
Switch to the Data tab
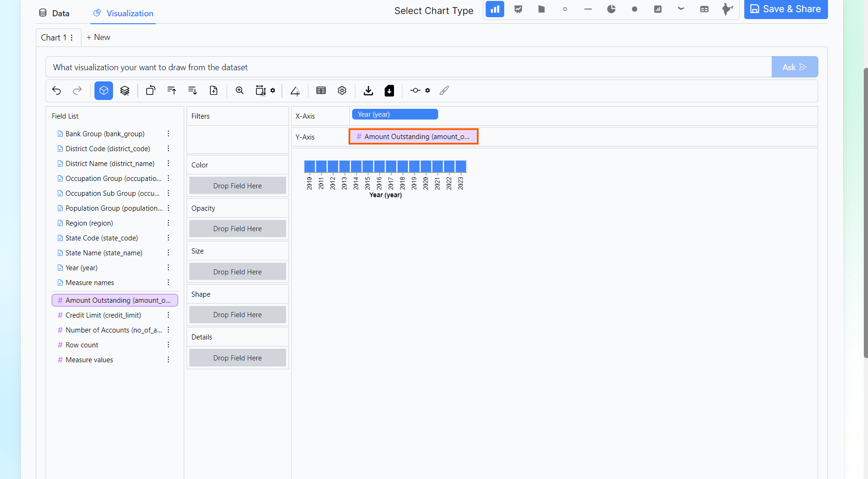[54, 13]
